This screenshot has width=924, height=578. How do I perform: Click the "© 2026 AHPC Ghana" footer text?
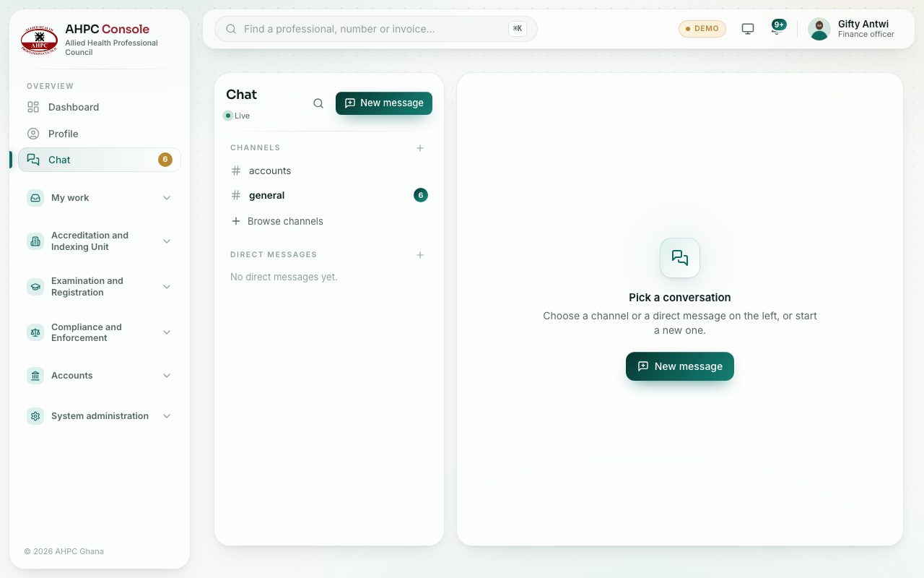(64, 551)
